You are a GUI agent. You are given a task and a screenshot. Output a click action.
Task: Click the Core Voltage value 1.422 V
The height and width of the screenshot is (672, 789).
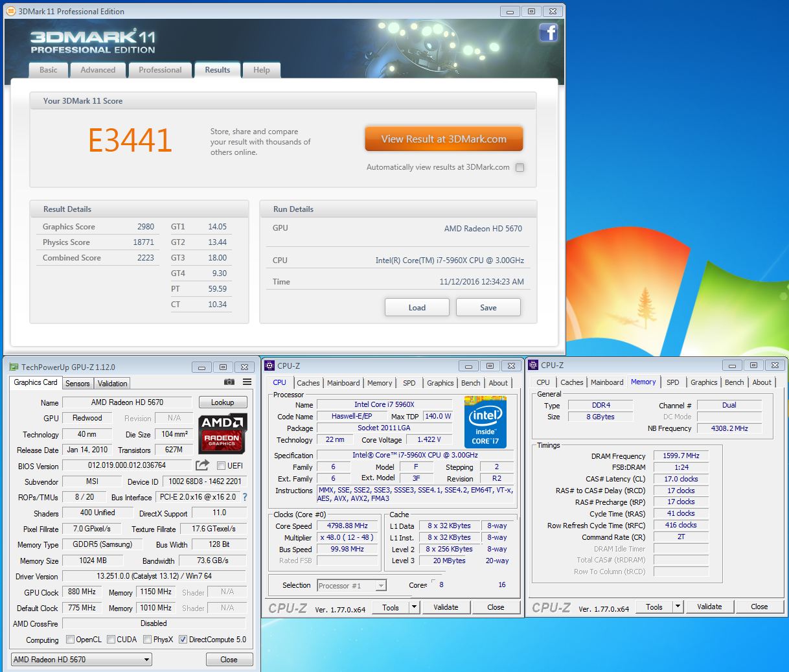(x=429, y=439)
